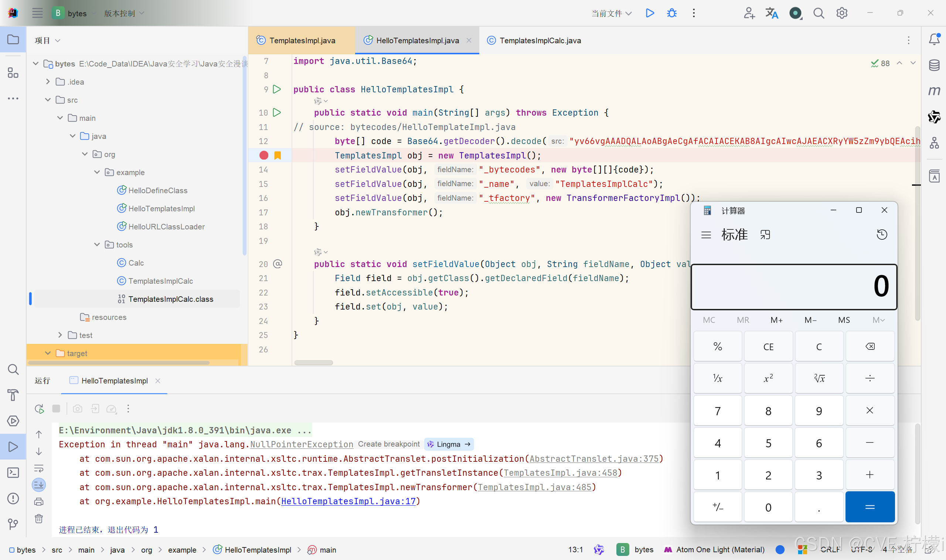Collapse the src folder
946x560 pixels.
[x=48, y=100]
